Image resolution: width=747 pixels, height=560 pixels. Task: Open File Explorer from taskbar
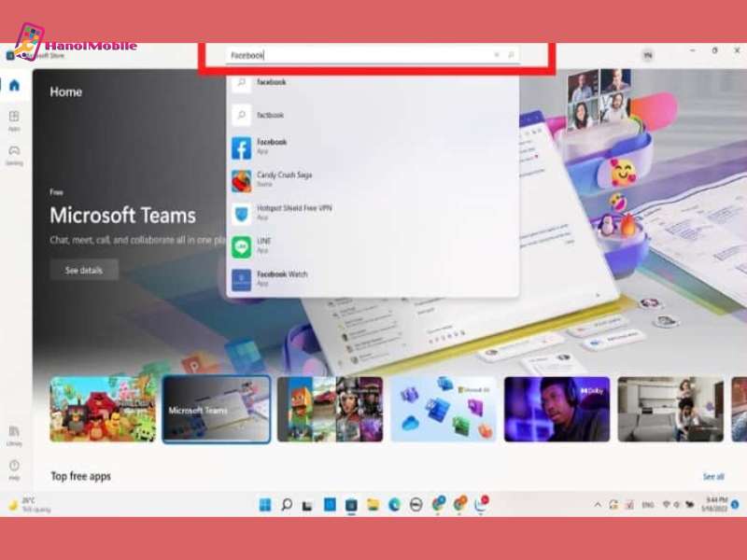click(373, 504)
